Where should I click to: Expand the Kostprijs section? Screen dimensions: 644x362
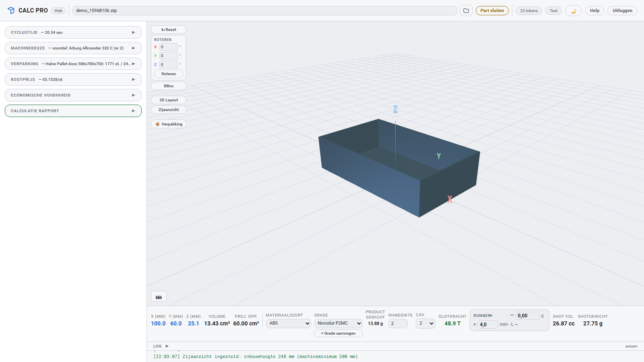(73, 79)
